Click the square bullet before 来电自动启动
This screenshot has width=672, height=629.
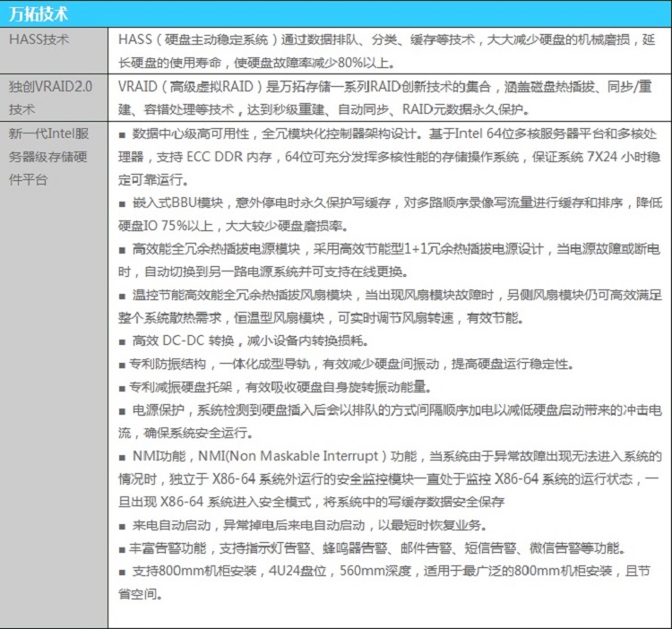pyautogui.click(x=123, y=526)
